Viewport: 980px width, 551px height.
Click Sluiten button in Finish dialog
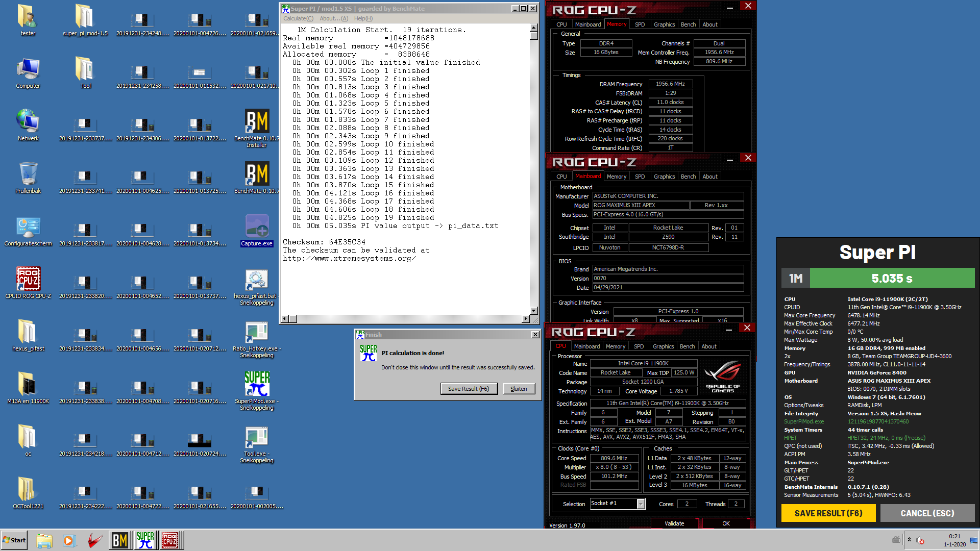pyautogui.click(x=519, y=389)
